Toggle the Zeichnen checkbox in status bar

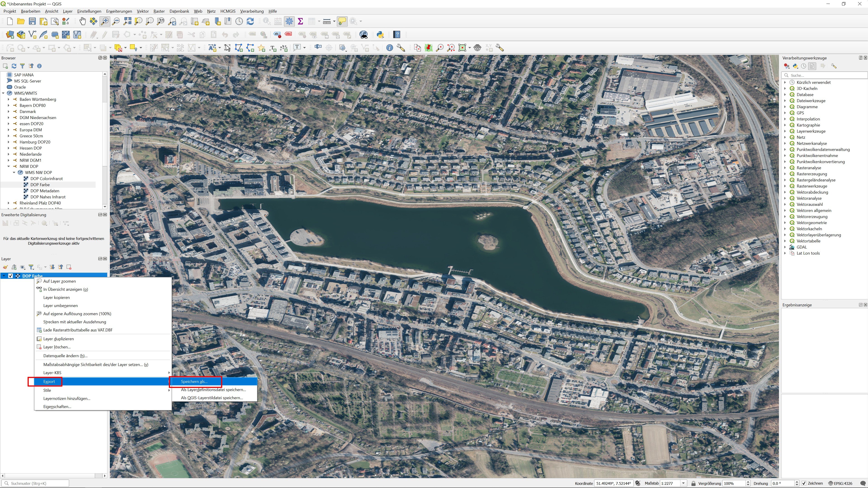point(805,483)
